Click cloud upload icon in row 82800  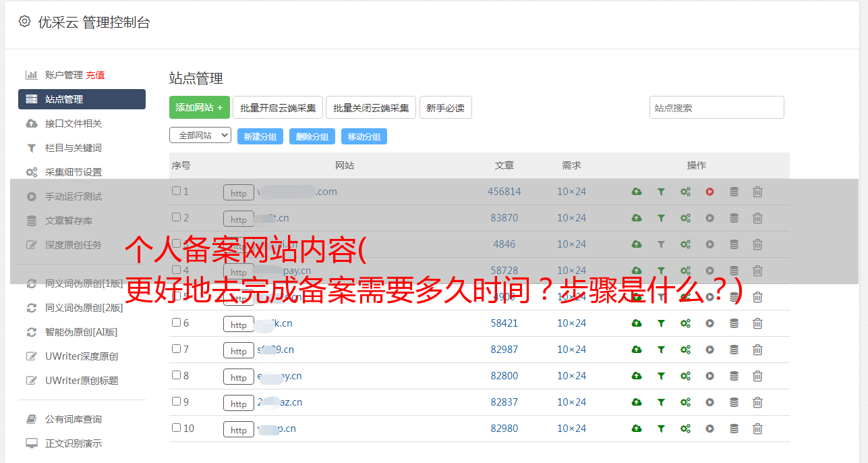637,376
